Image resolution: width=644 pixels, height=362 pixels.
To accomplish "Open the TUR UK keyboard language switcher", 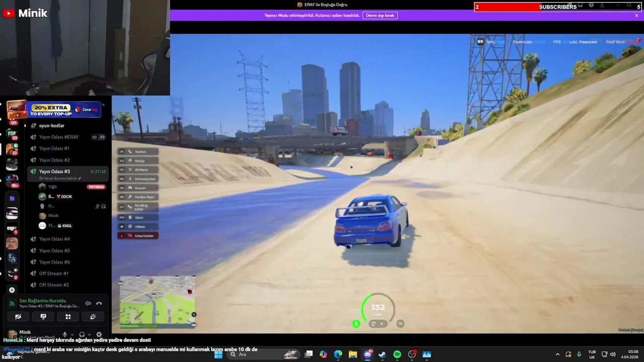I will (x=592, y=354).
